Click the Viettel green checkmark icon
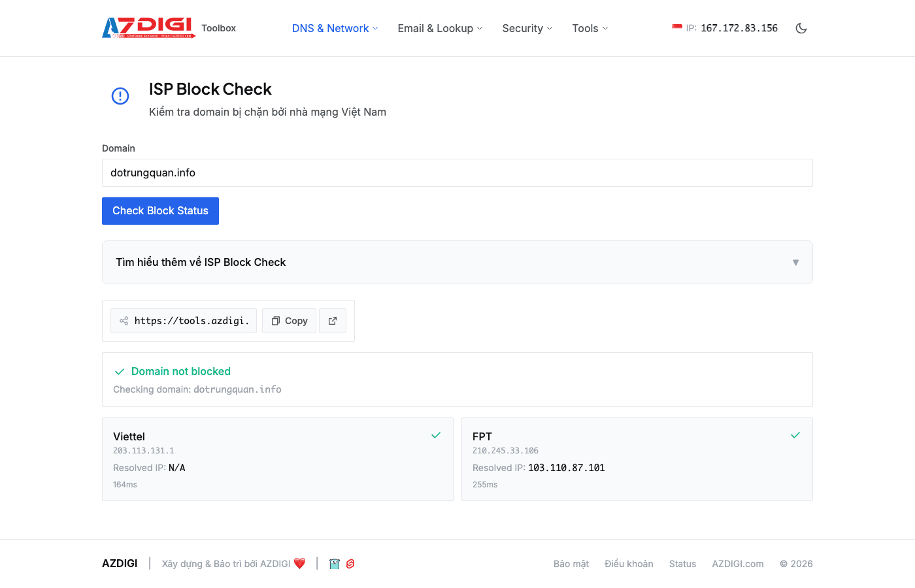 tap(436, 435)
